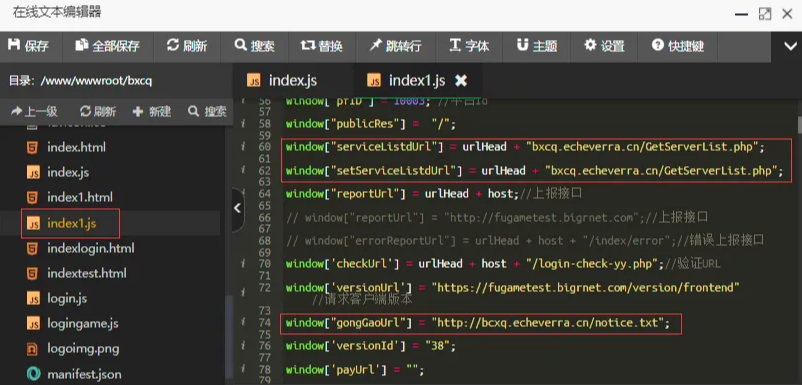Collapse toolbar with the down chevron
802x385 pixels.
click(x=790, y=46)
